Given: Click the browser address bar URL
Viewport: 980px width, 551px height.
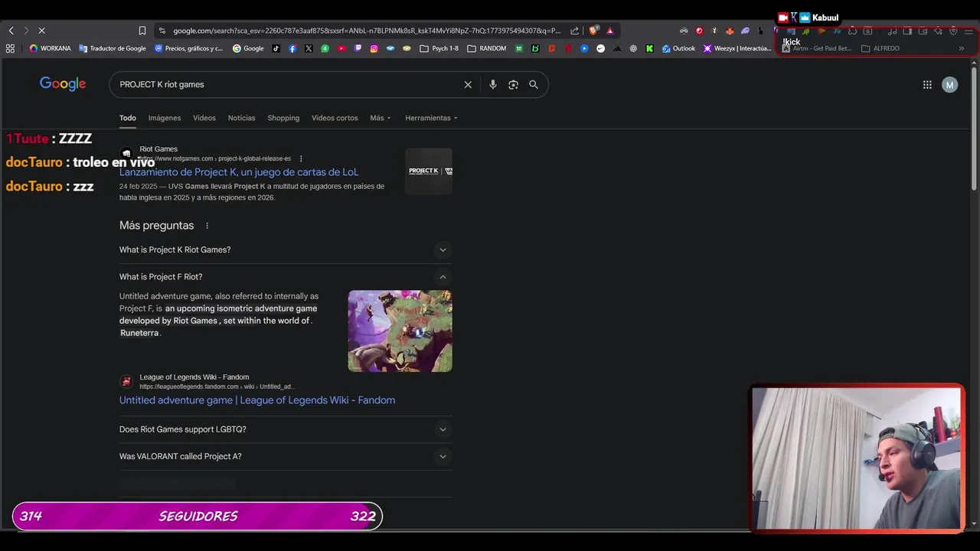Looking at the screenshot, I should coord(367,31).
